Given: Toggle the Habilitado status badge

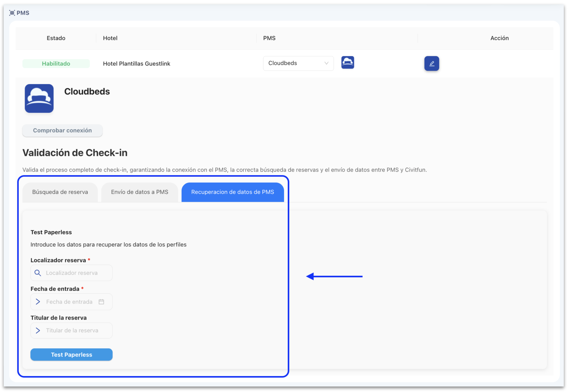Looking at the screenshot, I should tap(56, 63).
